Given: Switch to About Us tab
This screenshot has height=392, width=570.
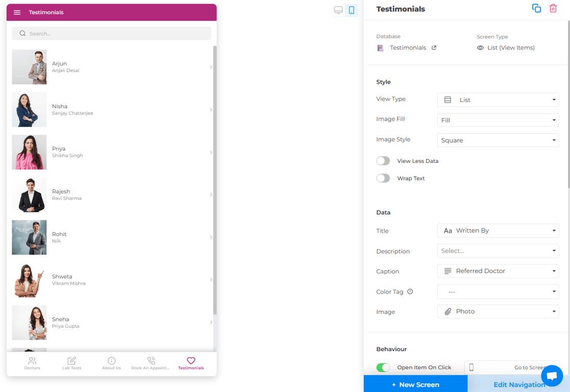Looking at the screenshot, I should tap(111, 363).
